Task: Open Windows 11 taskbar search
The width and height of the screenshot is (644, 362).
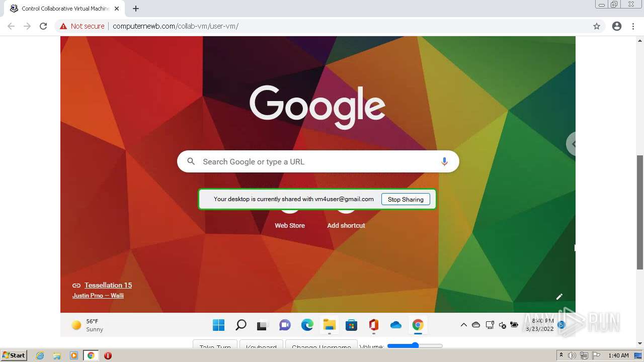Action: click(x=240, y=325)
